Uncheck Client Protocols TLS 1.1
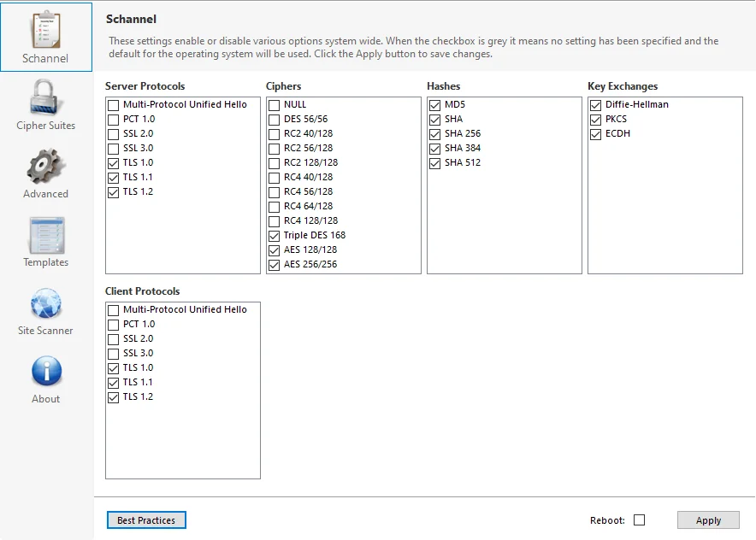 (x=113, y=383)
